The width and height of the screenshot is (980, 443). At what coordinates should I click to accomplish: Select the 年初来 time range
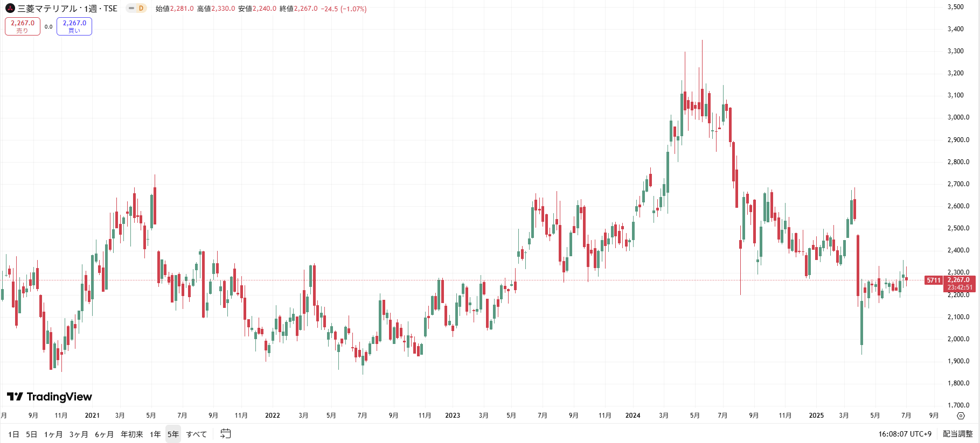(132, 434)
